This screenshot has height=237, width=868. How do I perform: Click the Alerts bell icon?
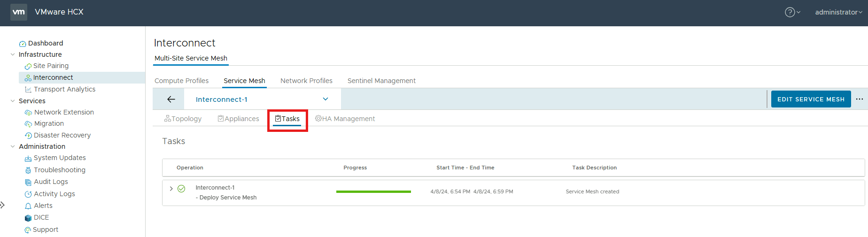coord(28,206)
